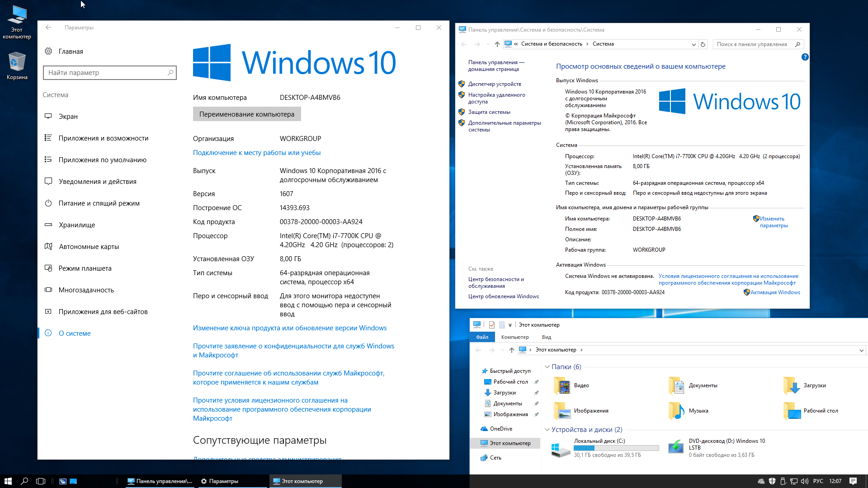Open taskbar search

[x=25, y=481]
